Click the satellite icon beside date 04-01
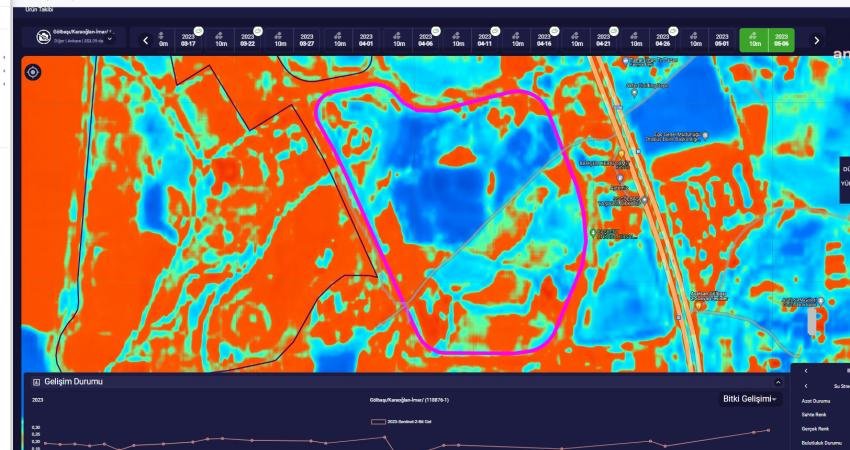 pyautogui.click(x=340, y=36)
